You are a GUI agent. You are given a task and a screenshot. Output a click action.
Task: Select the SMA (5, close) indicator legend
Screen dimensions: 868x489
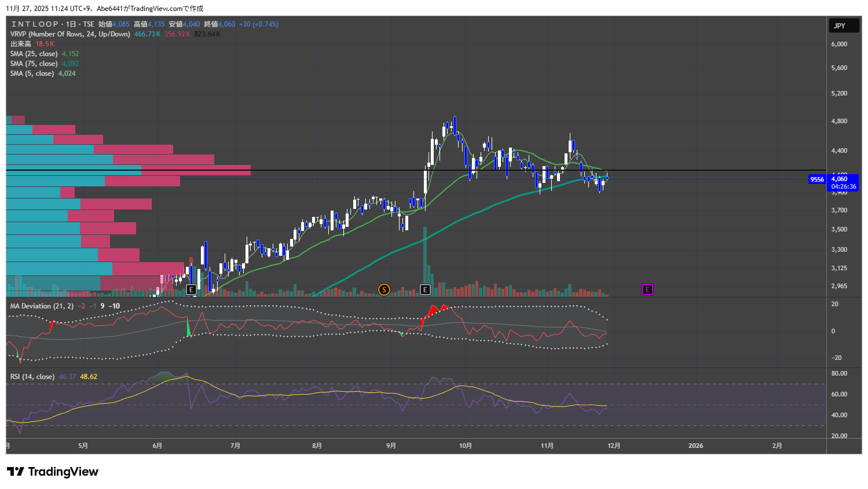(32, 73)
